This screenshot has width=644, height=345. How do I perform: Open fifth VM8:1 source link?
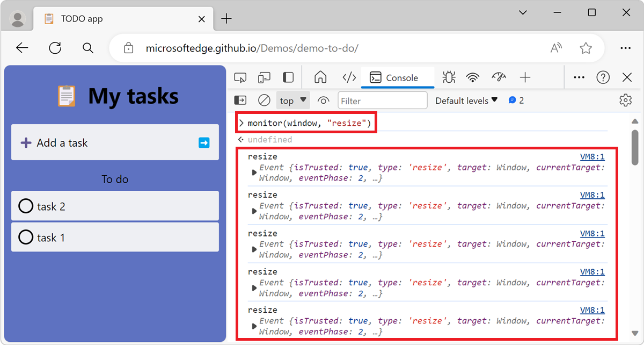tap(592, 310)
